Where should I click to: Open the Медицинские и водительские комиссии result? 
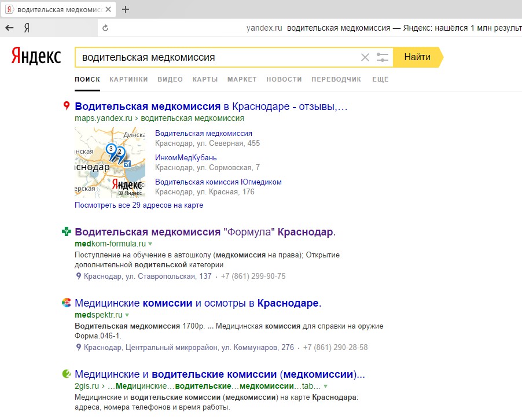[220, 374]
